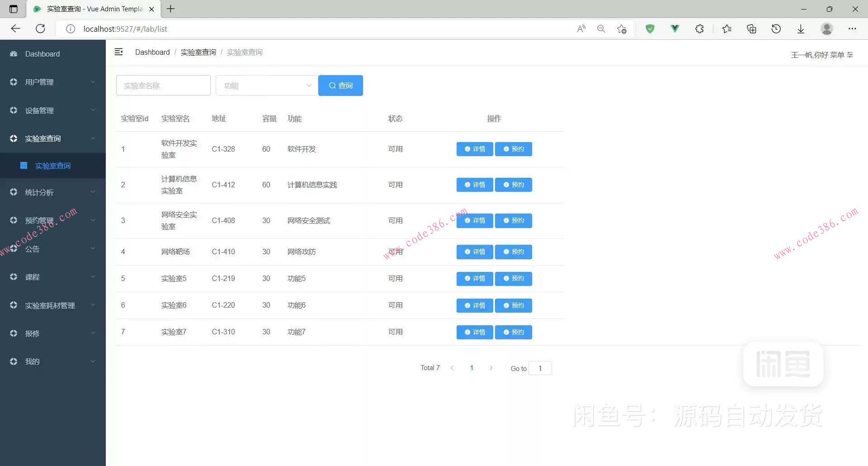868x466 pixels.
Task: Click the browser Downloads icon
Action: point(801,29)
